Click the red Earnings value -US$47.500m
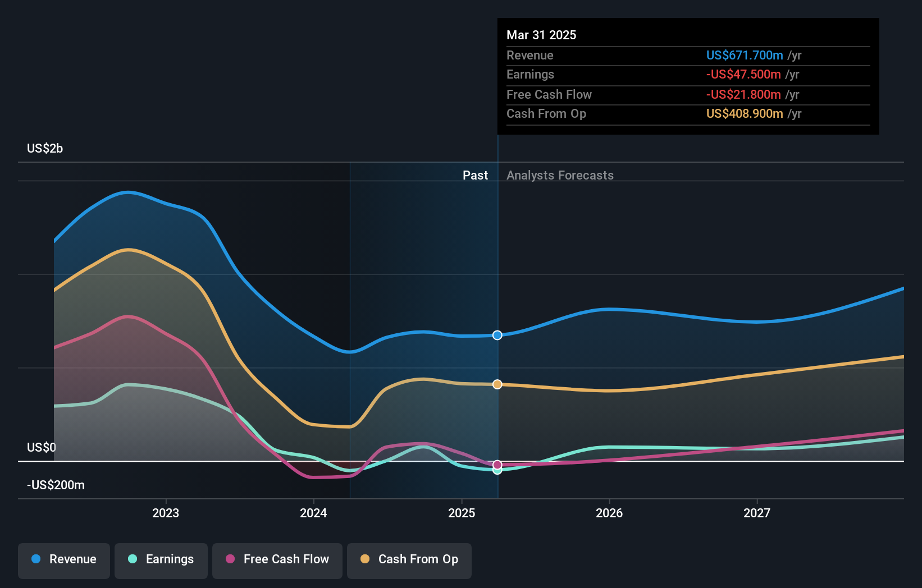This screenshot has width=922, height=588. [743, 74]
